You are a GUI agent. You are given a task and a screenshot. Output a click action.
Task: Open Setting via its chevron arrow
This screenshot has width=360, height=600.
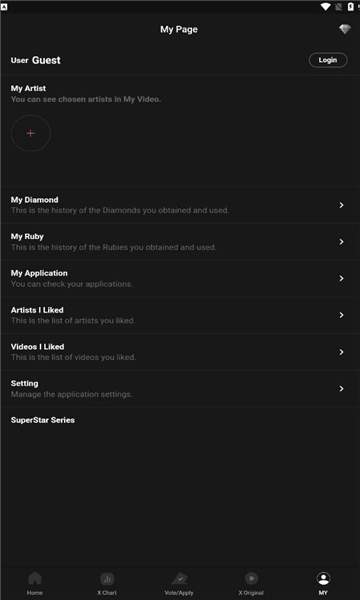click(x=341, y=388)
